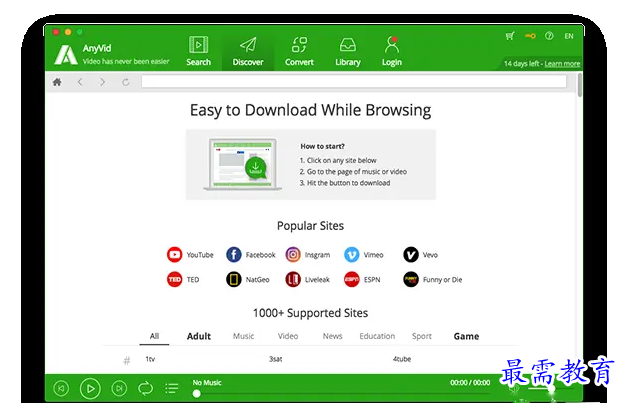Open the EN language selector
The image size is (623, 403).
569,36
